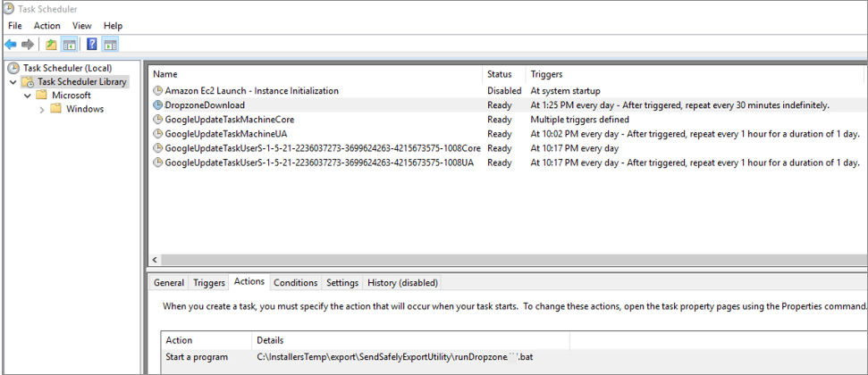Select Task Scheduler (Local) in the tree
This screenshot has height=375, width=868.
click(x=68, y=68)
